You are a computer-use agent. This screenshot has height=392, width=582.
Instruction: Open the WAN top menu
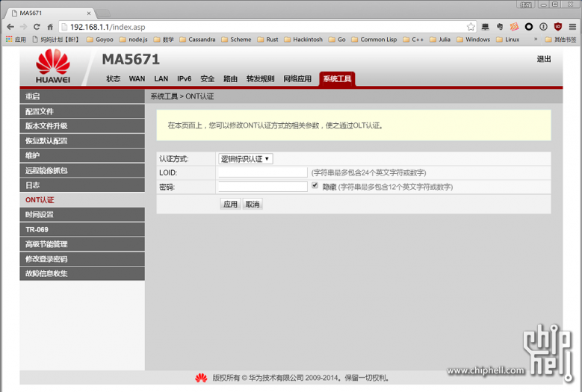pos(137,78)
